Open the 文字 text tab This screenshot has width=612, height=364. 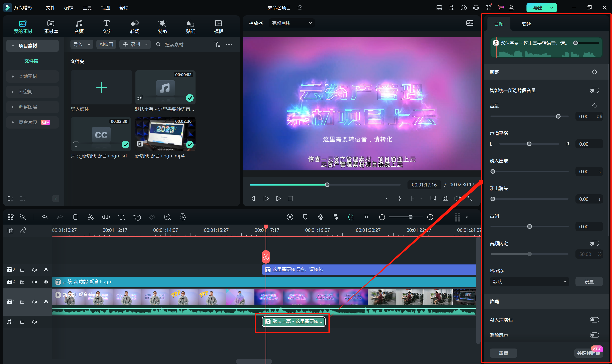[x=107, y=27]
